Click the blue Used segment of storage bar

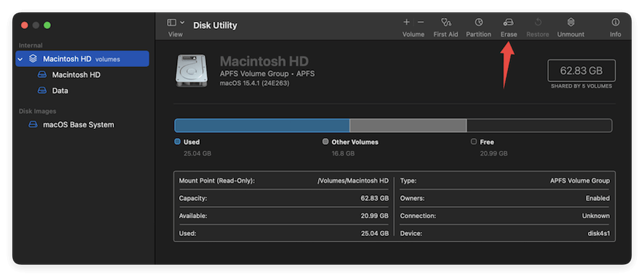click(262, 126)
